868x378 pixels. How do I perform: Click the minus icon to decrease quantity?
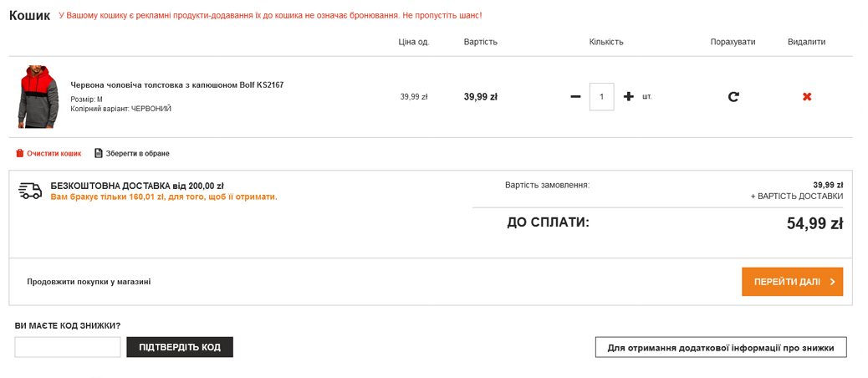tap(575, 97)
